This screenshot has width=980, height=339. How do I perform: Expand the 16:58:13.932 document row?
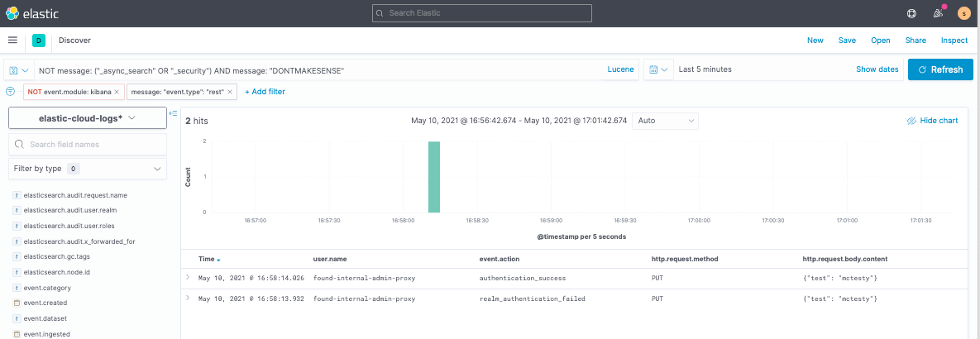(188, 298)
